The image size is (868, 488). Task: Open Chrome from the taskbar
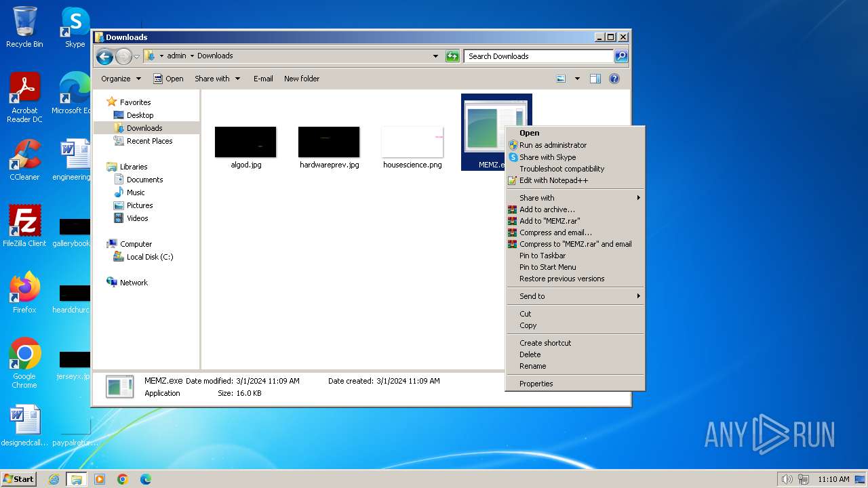tap(123, 479)
